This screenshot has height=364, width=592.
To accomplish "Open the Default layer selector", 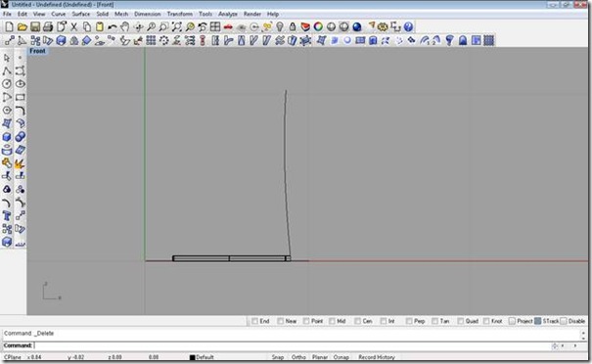I will (202, 357).
